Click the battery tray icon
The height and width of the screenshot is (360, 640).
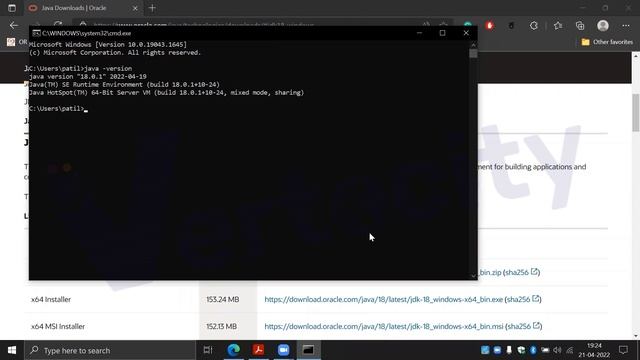coord(545,350)
